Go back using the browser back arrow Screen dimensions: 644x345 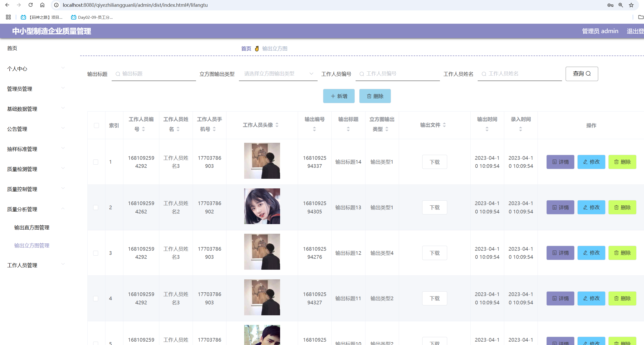click(x=7, y=5)
